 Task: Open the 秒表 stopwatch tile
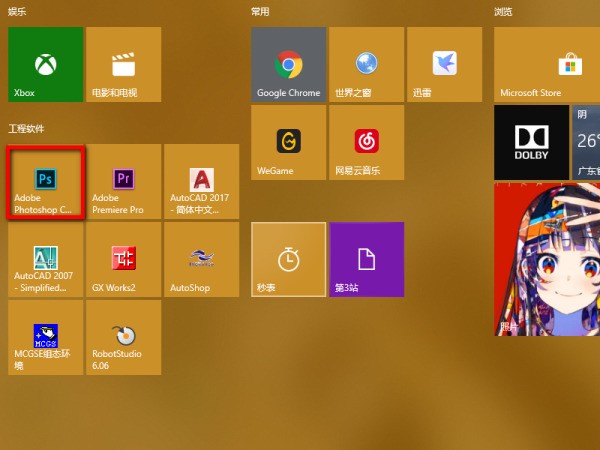[x=288, y=260]
